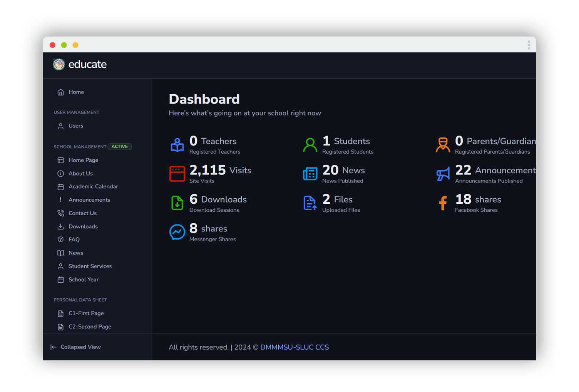Click the Announcements megaphone icon
This screenshot has height=392, width=579.
[443, 174]
